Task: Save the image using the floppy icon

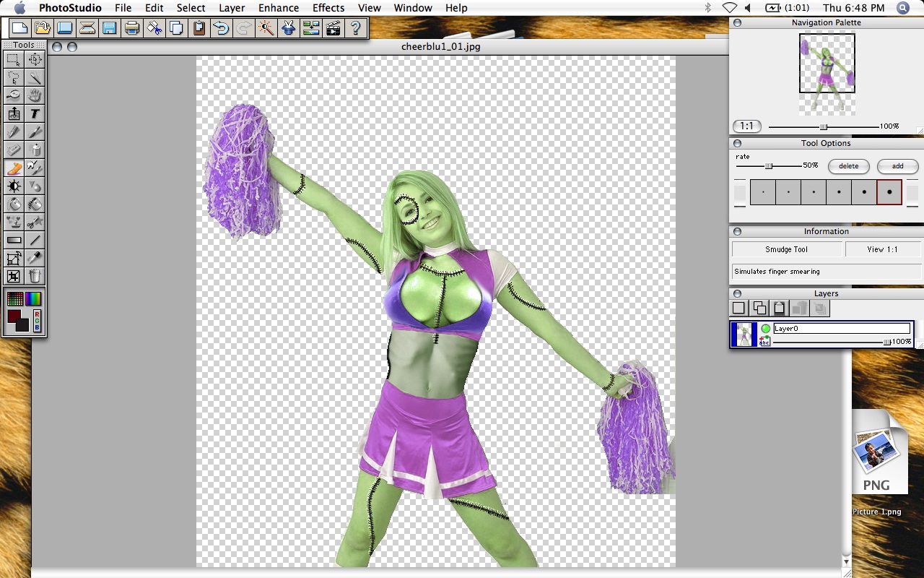Action: [x=109, y=28]
